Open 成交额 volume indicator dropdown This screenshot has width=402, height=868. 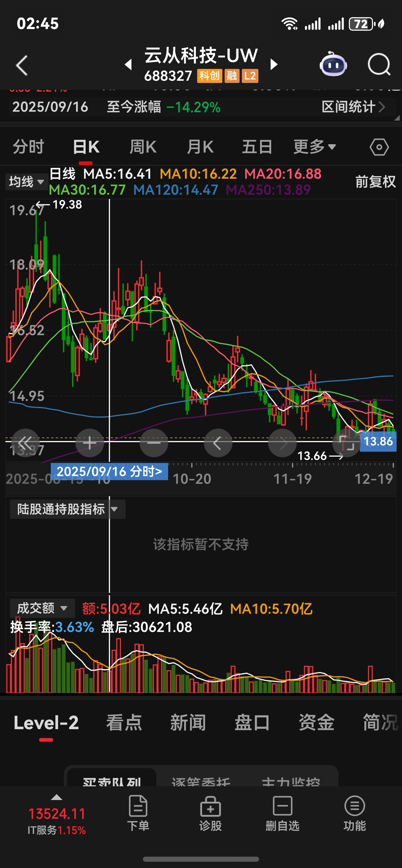coord(42,608)
